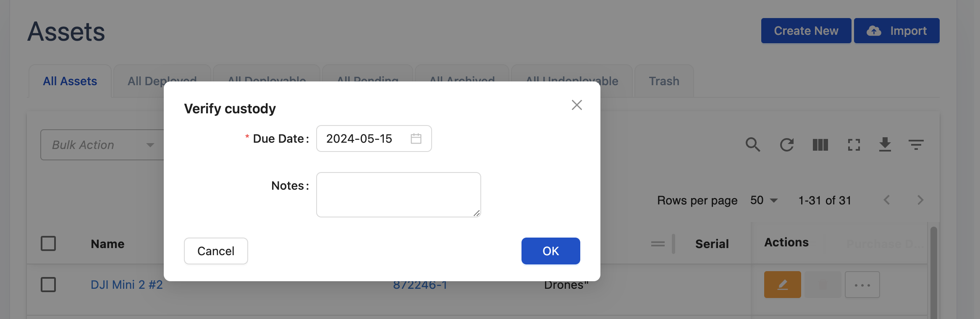Click the download export icon

(885, 145)
